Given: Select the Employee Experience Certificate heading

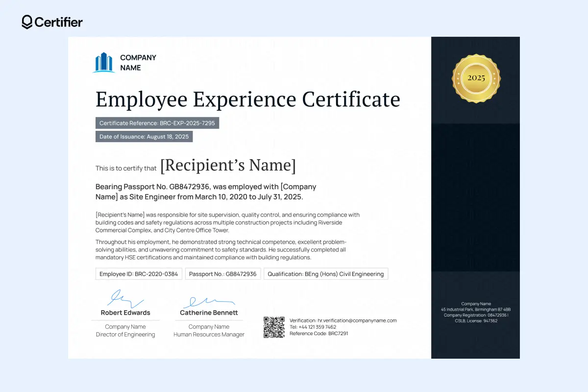Looking at the screenshot, I should (x=247, y=99).
